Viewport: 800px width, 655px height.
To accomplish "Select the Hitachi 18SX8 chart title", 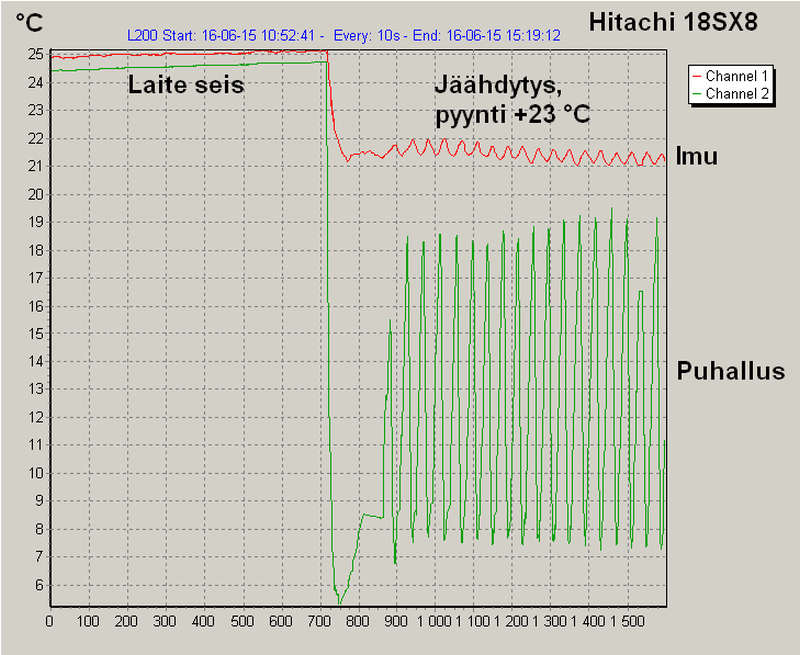I will tap(686, 21).
